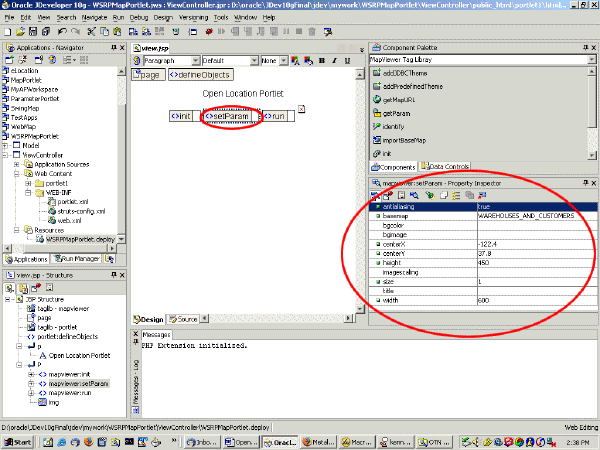This screenshot has width=600, height=450.
Task: Click the first Navigator toolbar icon
Action: click(9, 60)
